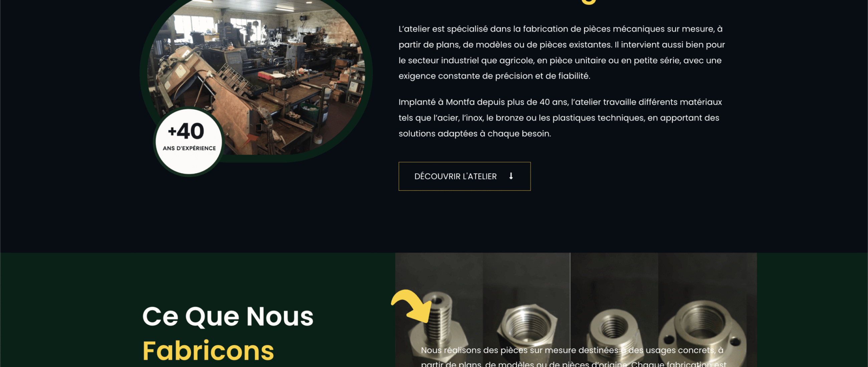Click the yellow Fabricons heading
The width and height of the screenshot is (868, 367).
click(x=208, y=351)
